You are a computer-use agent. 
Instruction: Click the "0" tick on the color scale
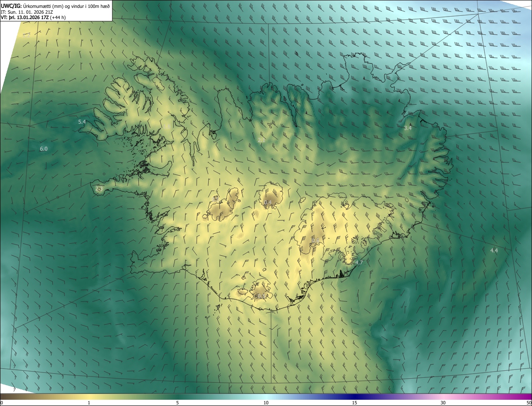[x=2, y=403]
